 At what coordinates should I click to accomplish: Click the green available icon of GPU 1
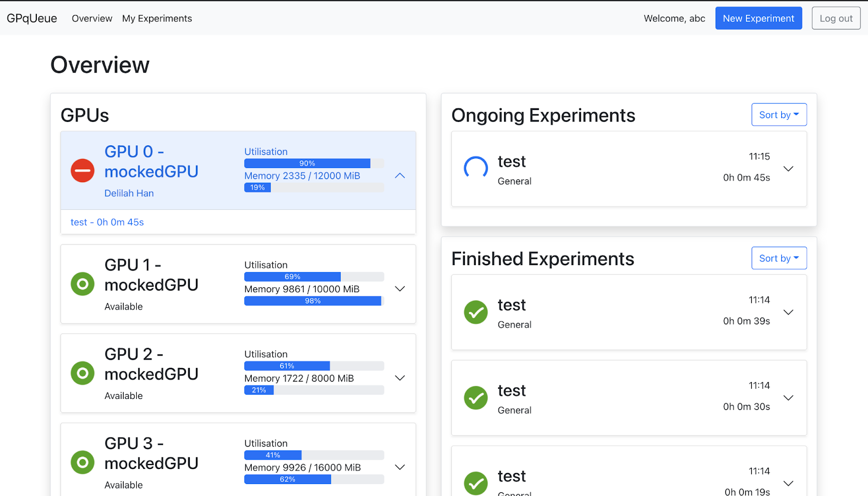coord(82,284)
